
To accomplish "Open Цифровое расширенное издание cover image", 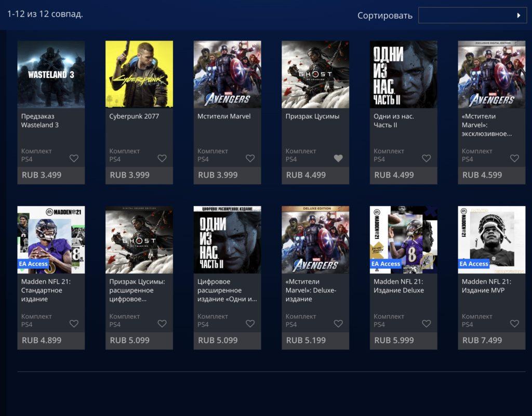I will tap(228, 240).
